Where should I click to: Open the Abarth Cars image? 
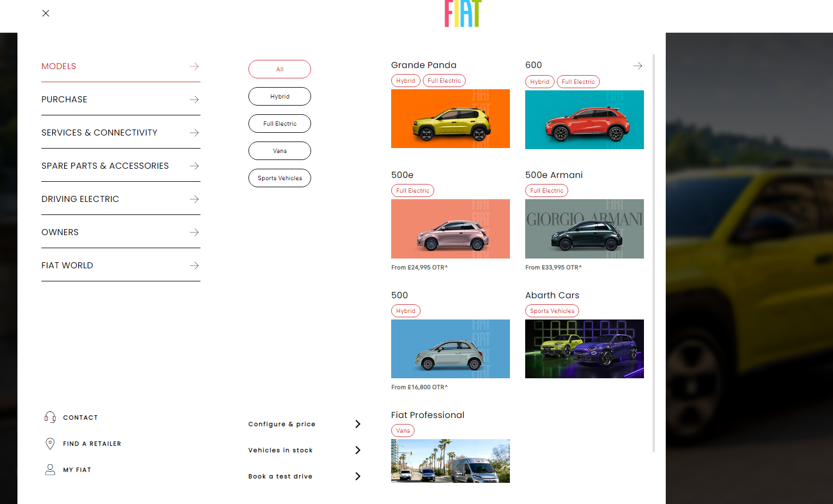585,349
